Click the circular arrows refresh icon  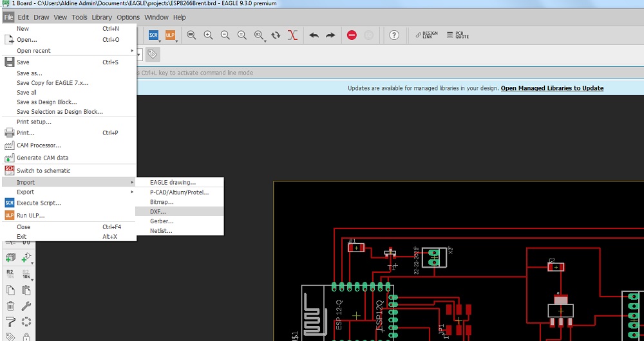[x=276, y=35]
